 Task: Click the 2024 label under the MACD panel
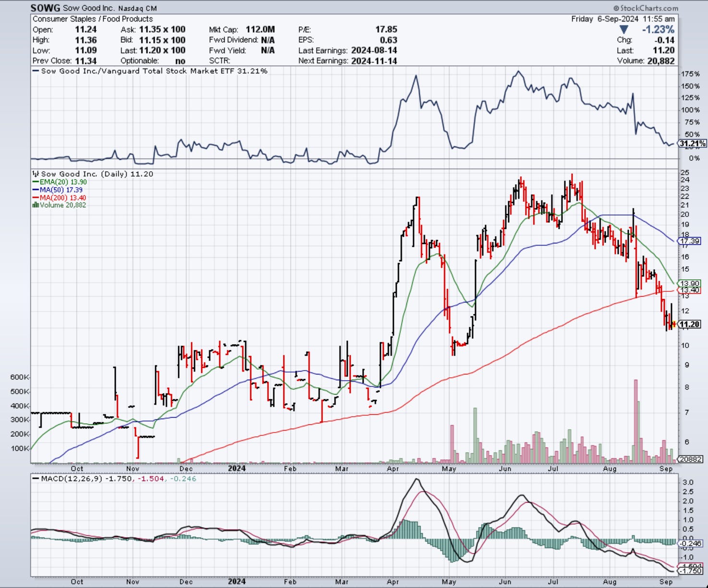tap(237, 581)
